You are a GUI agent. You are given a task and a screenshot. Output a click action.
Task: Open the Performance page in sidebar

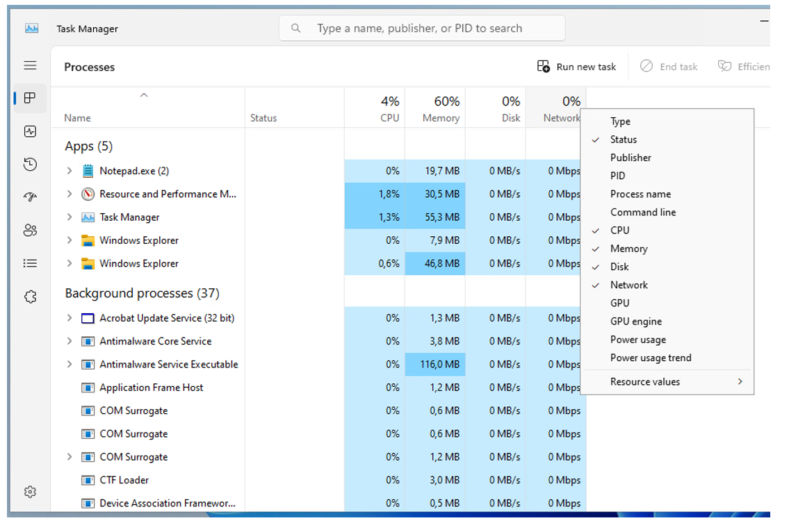(30, 131)
